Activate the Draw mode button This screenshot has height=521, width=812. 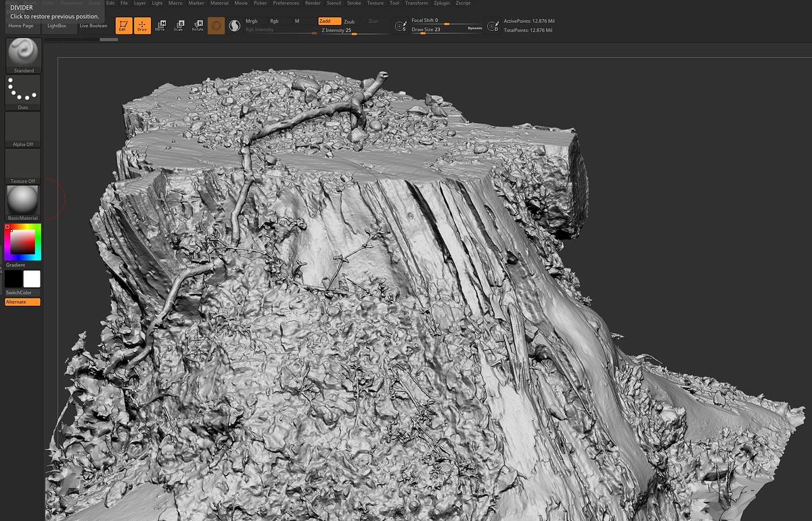tap(142, 26)
